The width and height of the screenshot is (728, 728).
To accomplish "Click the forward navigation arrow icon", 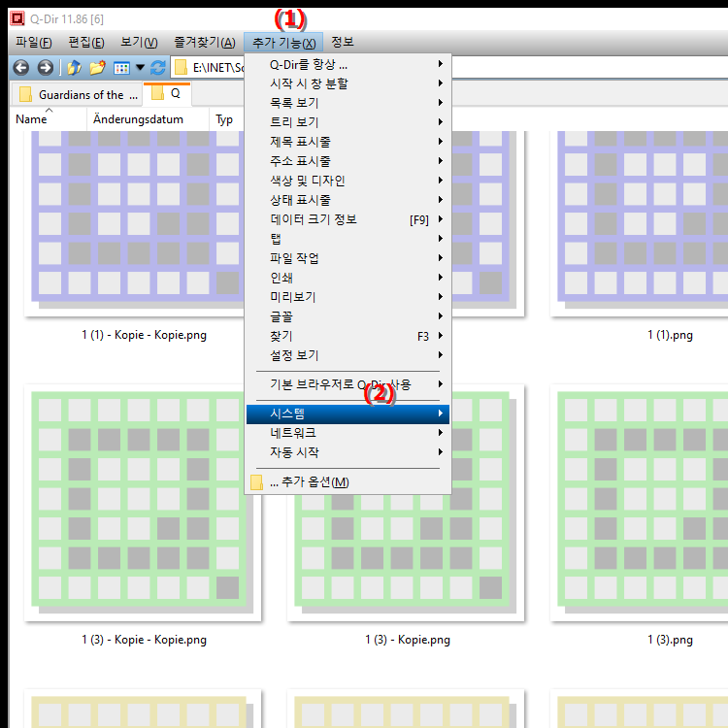I will (45, 68).
